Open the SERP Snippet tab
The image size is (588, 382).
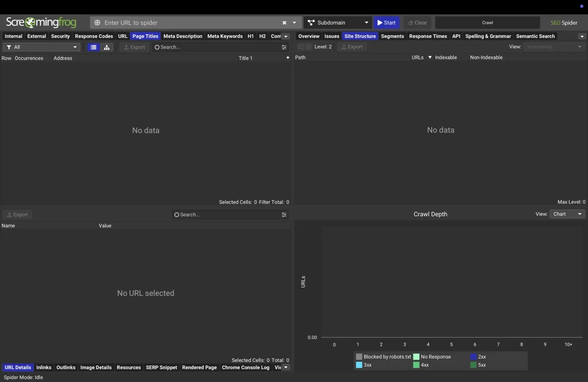click(x=162, y=367)
